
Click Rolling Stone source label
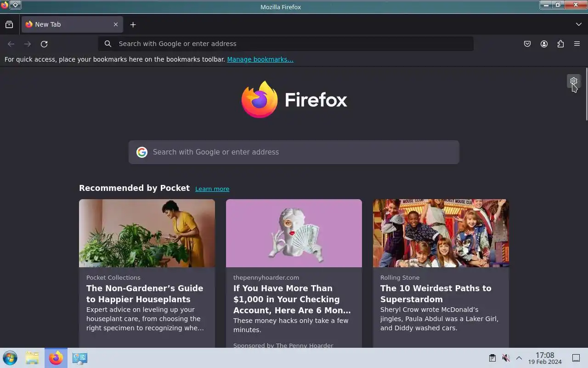click(x=400, y=277)
